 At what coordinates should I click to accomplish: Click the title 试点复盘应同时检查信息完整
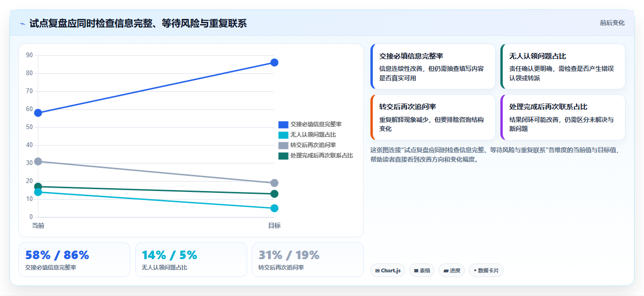138,23
